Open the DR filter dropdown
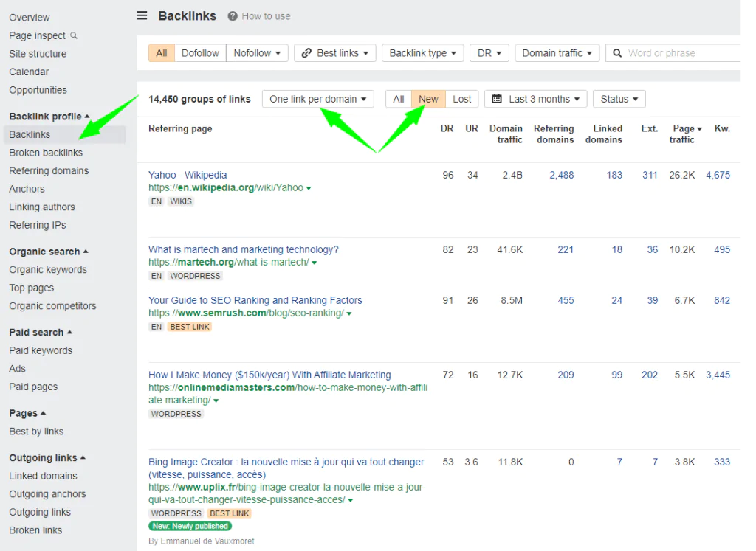The height and width of the screenshot is (551, 756). click(x=489, y=53)
